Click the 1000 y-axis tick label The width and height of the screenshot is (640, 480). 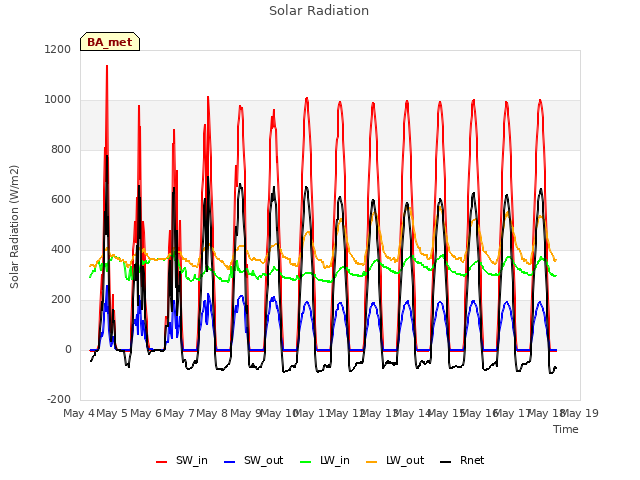tap(58, 100)
